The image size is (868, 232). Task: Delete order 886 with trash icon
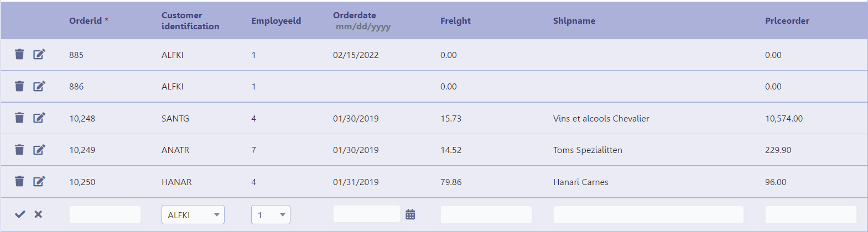click(19, 86)
